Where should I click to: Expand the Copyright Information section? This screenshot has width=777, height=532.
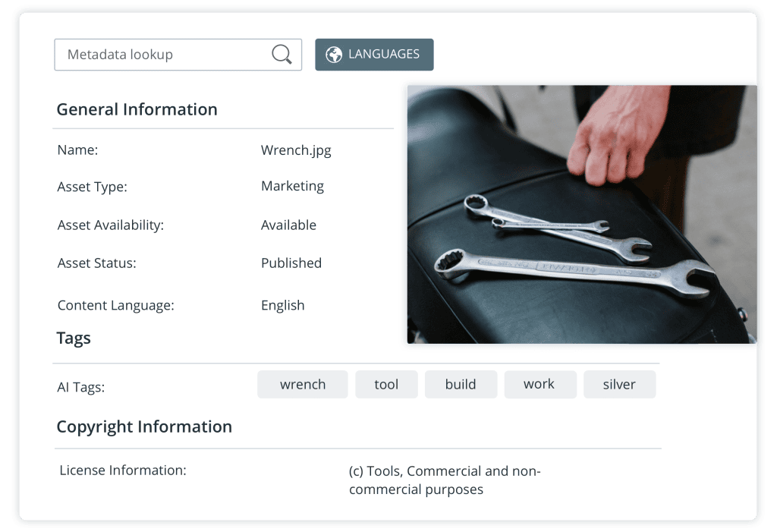tap(144, 427)
